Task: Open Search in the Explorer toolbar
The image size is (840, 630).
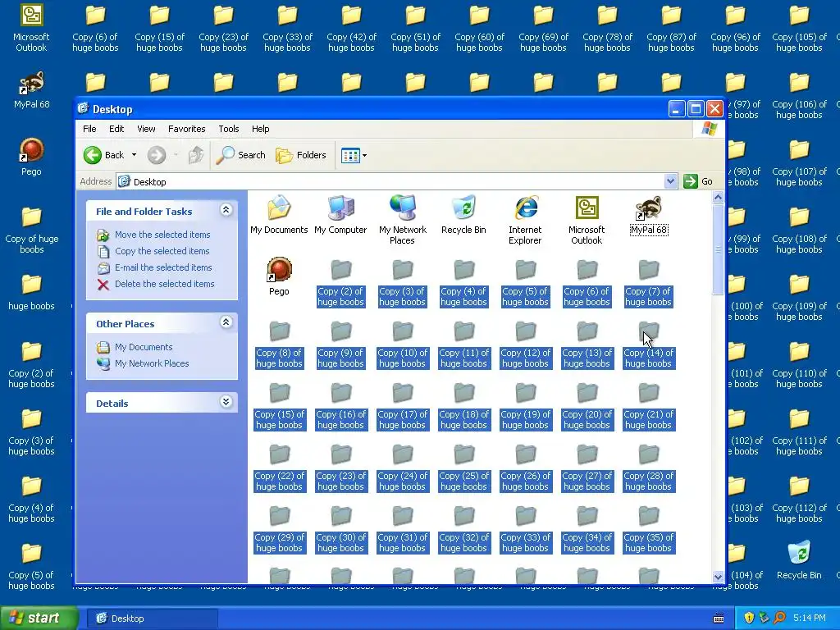Action: coord(241,155)
